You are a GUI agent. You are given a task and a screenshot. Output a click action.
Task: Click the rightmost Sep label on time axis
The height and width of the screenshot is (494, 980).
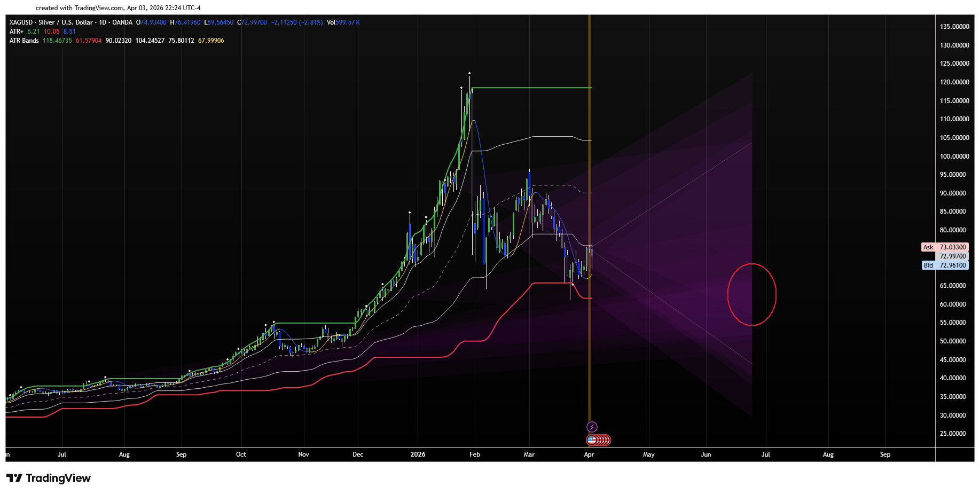885,454
